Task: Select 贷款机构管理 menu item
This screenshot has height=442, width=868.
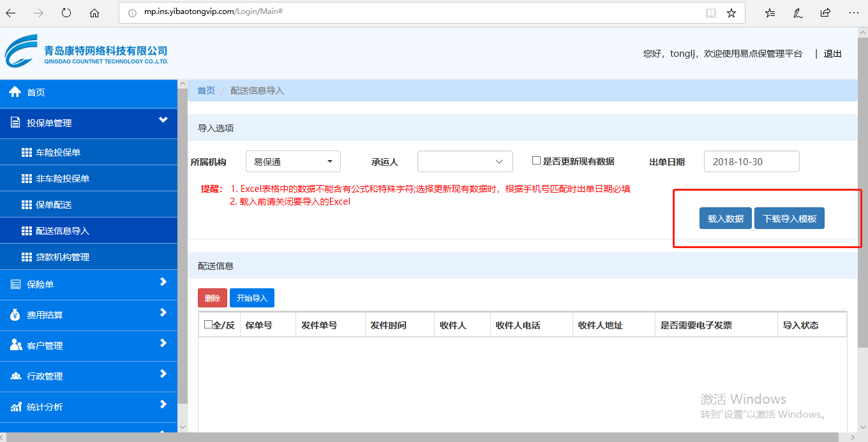Action: pyautogui.click(x=62, y=257)
